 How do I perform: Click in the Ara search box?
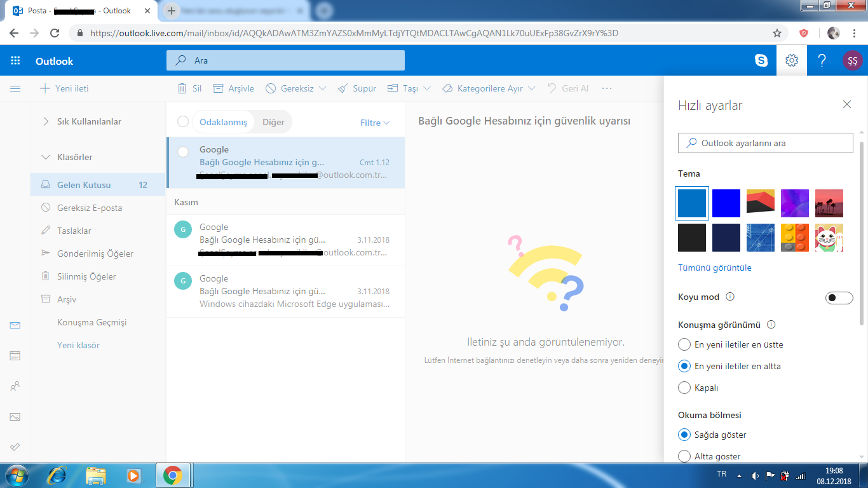coord(285,60)
